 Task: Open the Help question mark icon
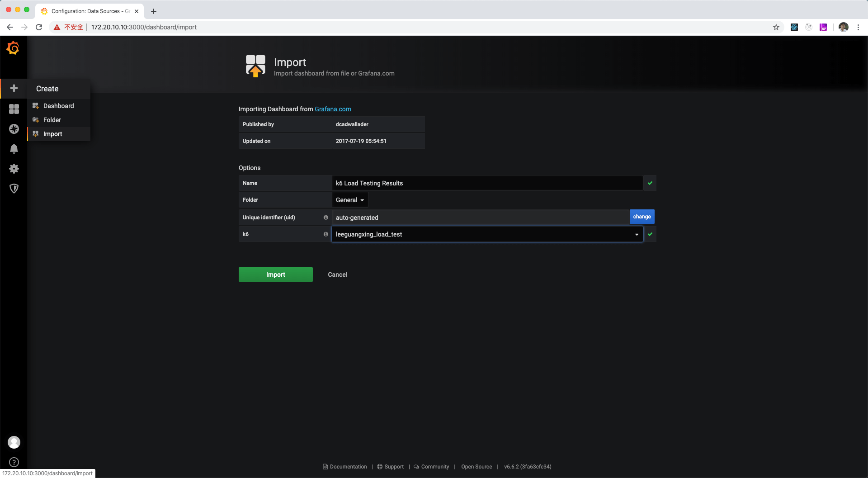(14, 462)
